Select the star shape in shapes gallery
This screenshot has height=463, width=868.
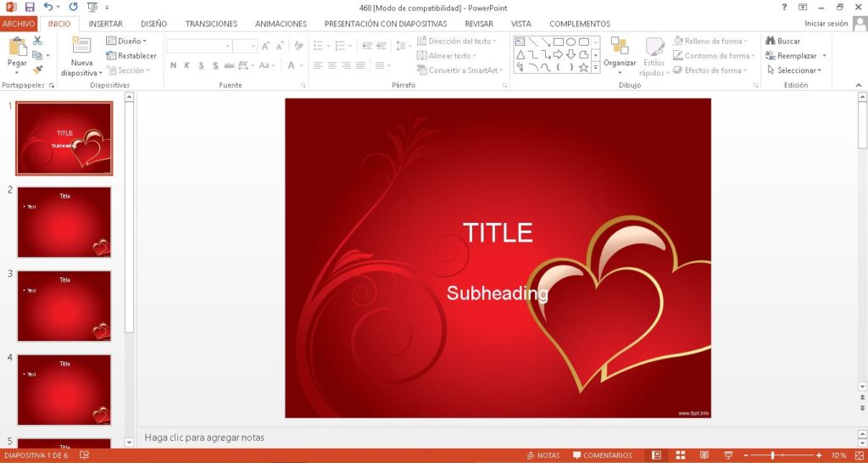coord(583,68)
